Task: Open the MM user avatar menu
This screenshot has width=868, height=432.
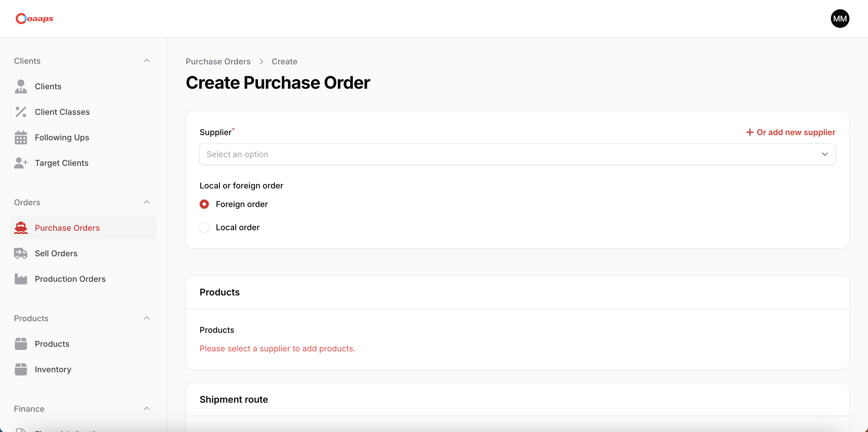Action: [840, 19]
